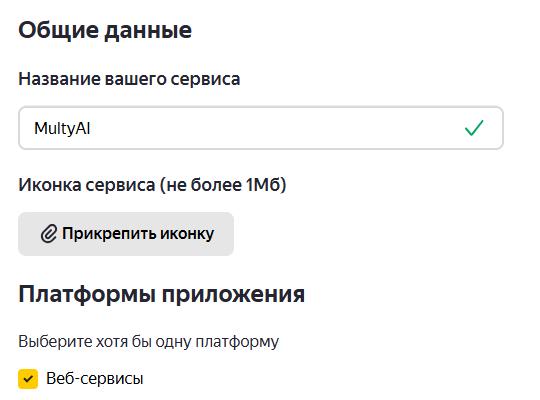Click the Название вашего сервиса label
Viewport: 540px width, 400px height.
point(129,79)
